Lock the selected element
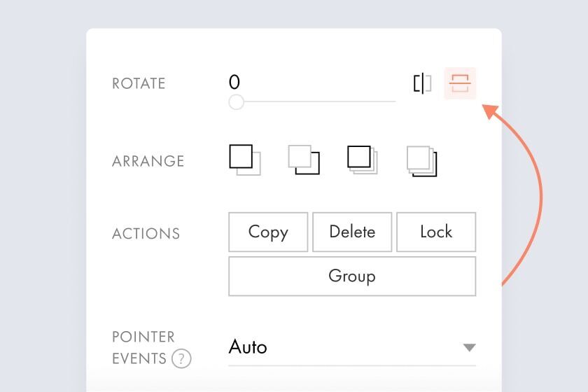 (x=436, y=232)
